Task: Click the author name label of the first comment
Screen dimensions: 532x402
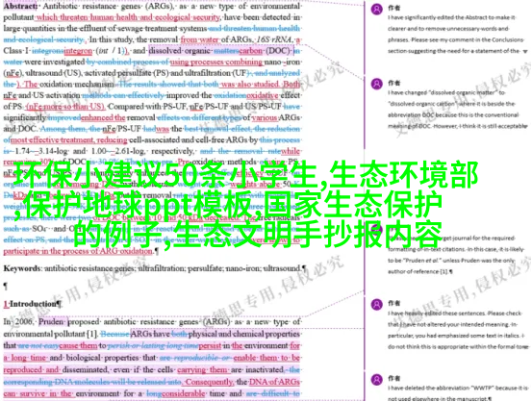Action: point(393,8)
